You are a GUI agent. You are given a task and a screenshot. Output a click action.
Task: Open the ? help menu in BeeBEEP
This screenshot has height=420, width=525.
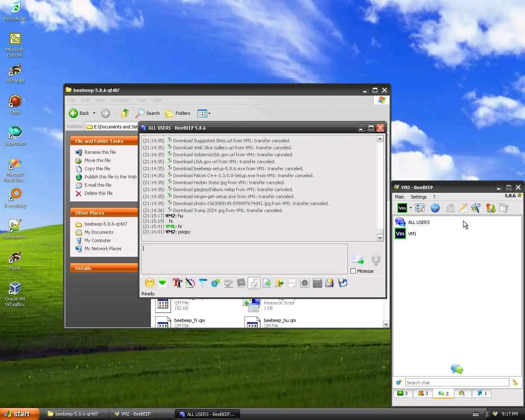pos(434,197)
